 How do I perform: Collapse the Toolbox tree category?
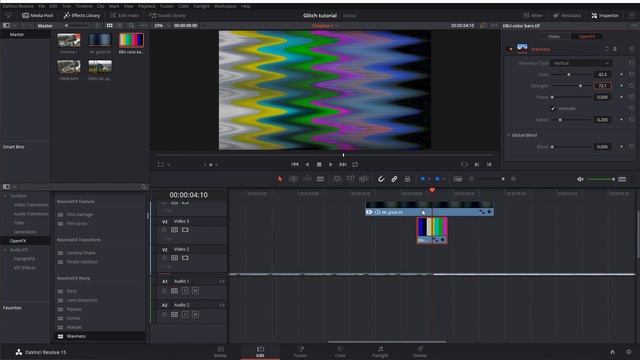click(x=5, y=196)
